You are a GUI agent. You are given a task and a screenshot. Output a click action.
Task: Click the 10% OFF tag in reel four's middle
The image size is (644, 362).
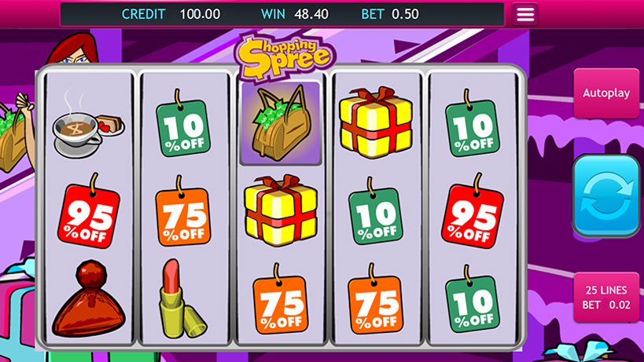pos(375,211)
